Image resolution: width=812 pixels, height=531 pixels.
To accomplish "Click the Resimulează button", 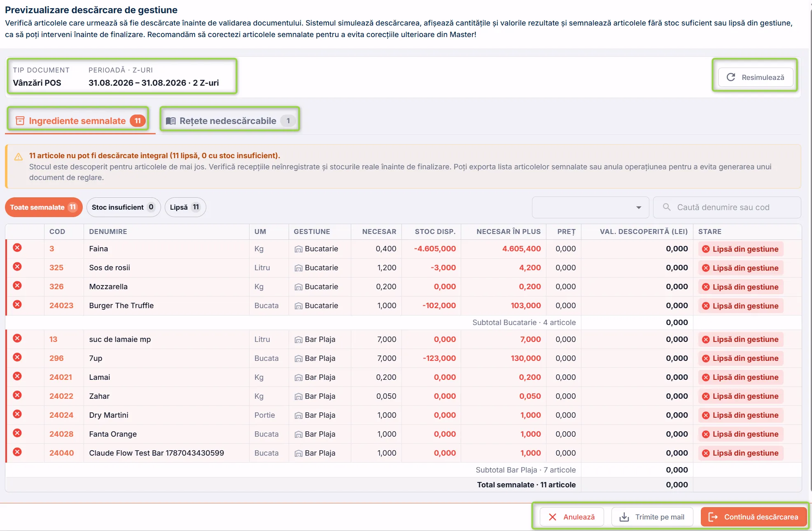I will pyautogui.click(x=756, y=77).
